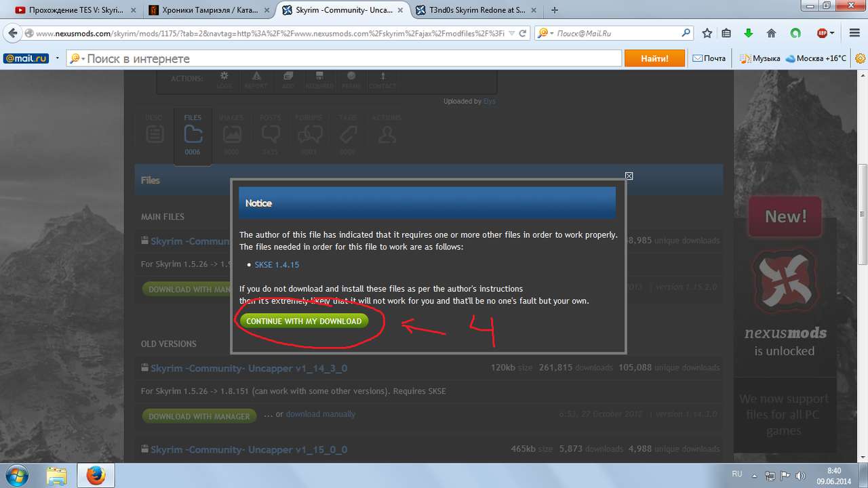Image resolution: width=868 pixels, height=488 pixels.
Task: Click Firefox taskbar button
Action: [96, 476]
